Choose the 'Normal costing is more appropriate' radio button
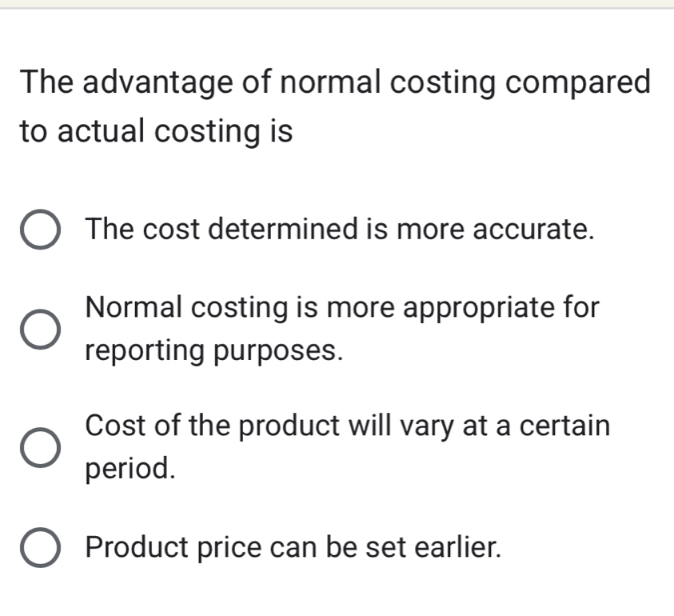Screen dimensions: 674x616 pyautogui.click(x=38, y=330)
